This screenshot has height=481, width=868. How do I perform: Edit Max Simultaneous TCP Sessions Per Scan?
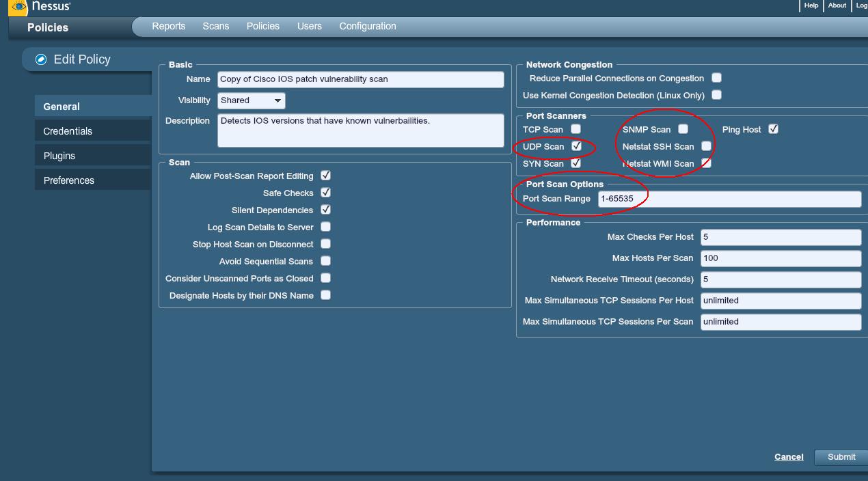[781, 322]
